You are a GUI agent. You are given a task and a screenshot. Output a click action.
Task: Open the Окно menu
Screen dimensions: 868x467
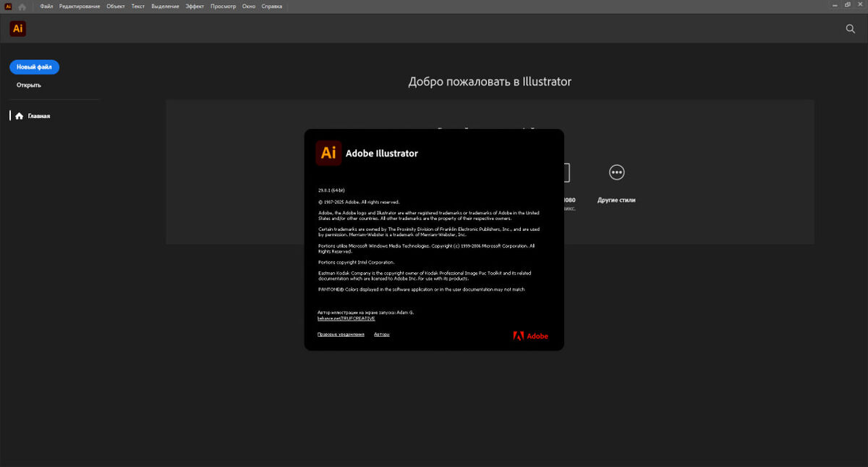[x=250, y=6]
